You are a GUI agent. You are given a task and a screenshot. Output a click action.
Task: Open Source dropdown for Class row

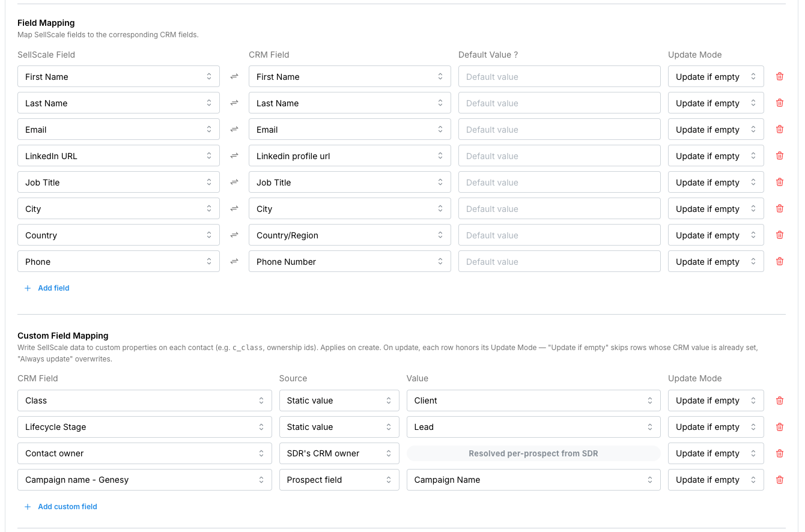point(339,401)
